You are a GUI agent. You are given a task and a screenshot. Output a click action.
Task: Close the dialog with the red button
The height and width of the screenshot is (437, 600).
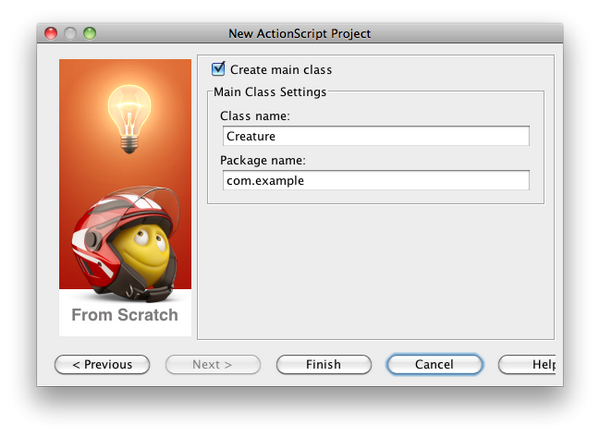51,33
